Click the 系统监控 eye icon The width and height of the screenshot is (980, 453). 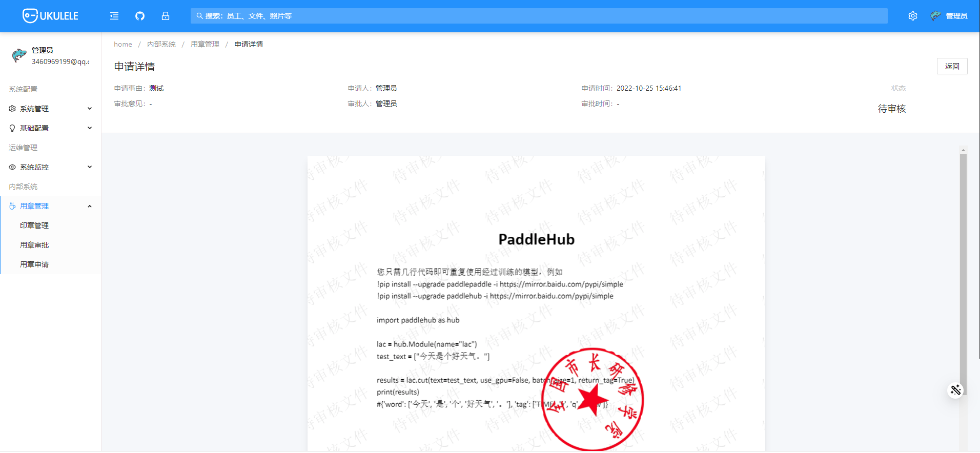click(12, 167)
